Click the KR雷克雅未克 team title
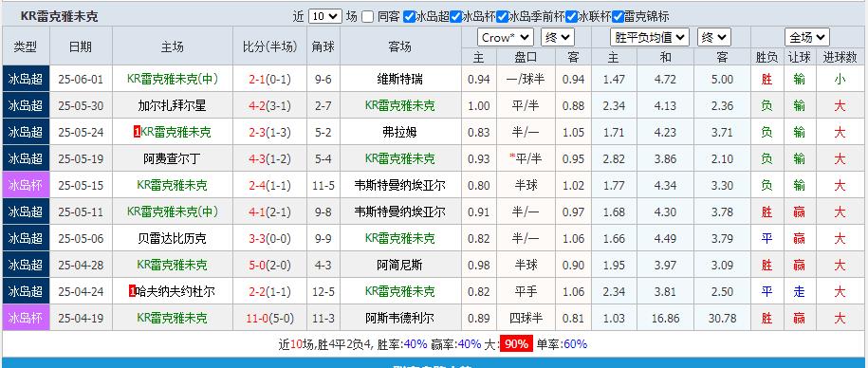Screen dimensions: 868x368 [60, 17]
